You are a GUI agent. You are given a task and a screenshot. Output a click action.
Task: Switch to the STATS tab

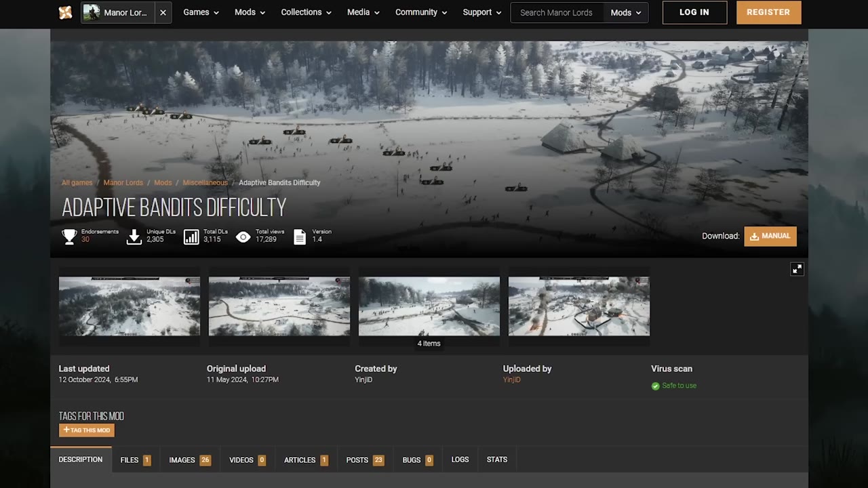(497, 460)
